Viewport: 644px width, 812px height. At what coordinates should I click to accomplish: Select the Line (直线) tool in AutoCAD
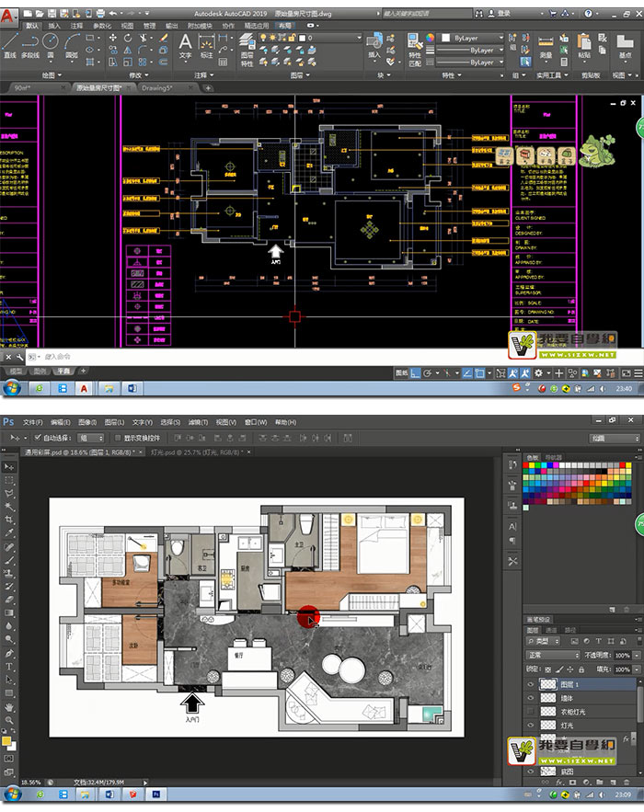pos(10,44)
